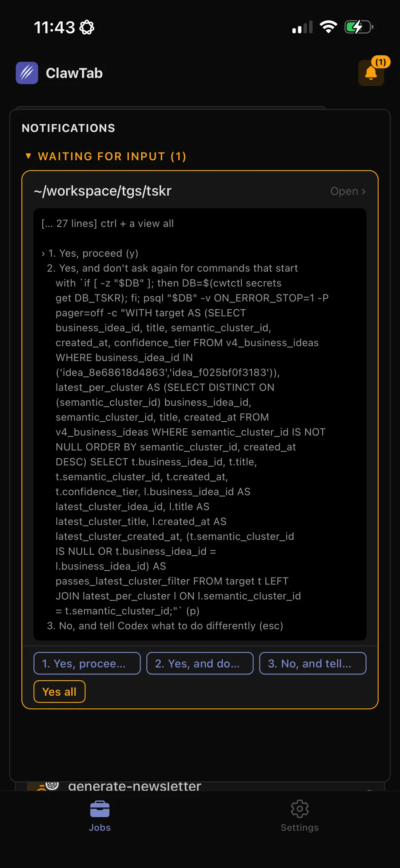Screen dimensions: 400x868
Task: Collapse the Waiting For Input section
Action: coord(106,156)
